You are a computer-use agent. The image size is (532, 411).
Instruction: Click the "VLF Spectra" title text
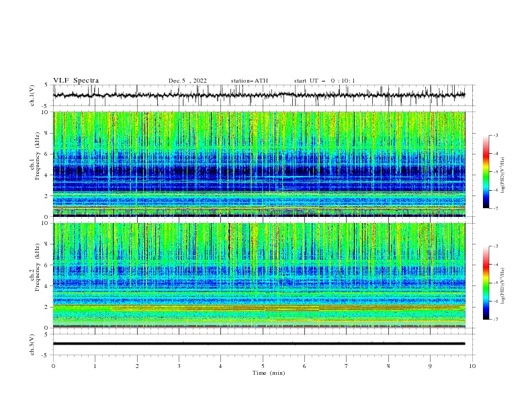coord(76,81)
